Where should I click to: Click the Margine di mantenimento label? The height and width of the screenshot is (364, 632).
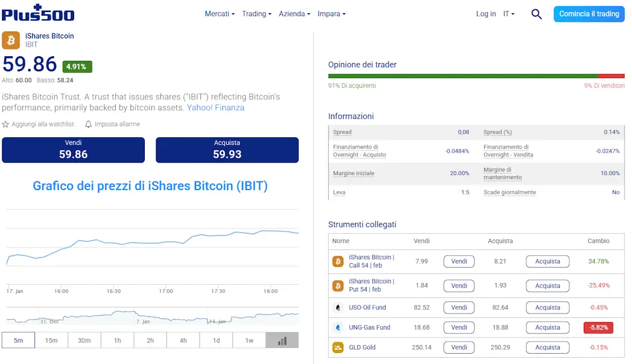(x=503, y=173)
